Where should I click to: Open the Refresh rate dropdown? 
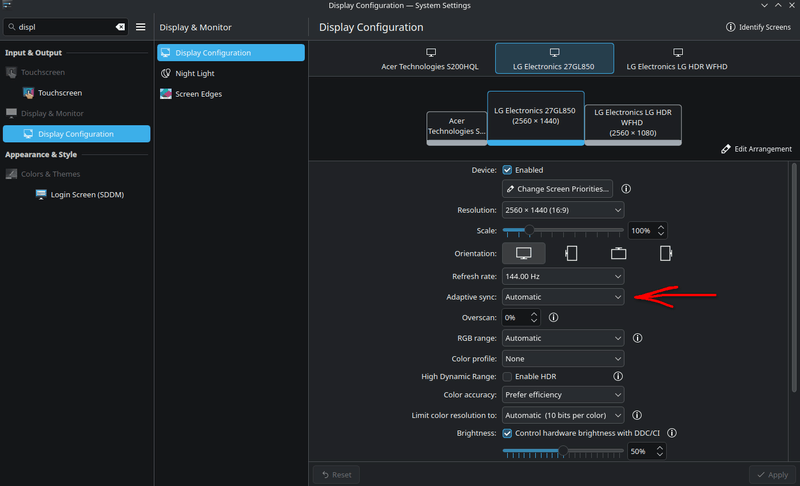click(x=563, y=276)
